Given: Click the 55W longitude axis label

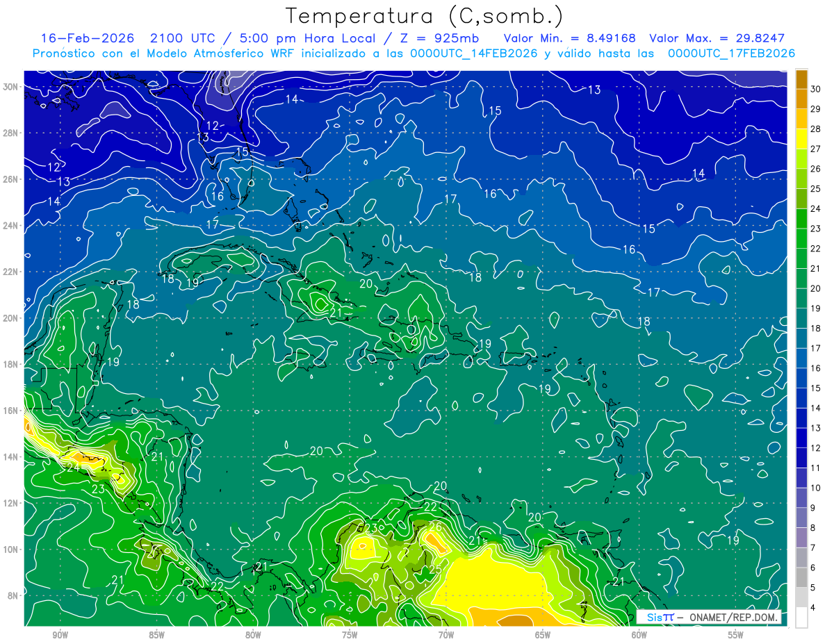Looking at the screenshot, I should [735, 634].
